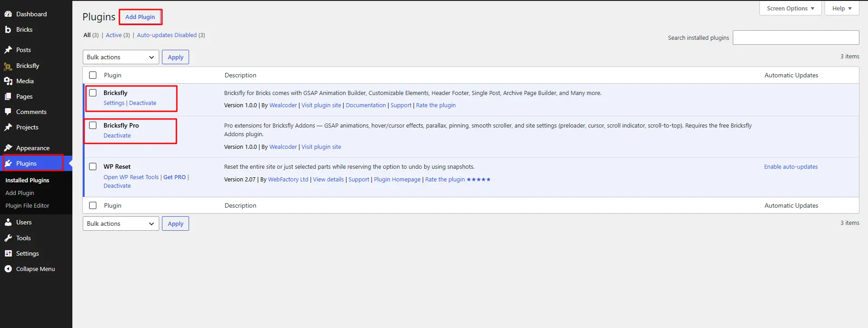Screen dimensions: 868x328
Task: Open Plugin File Editor submenu item
Action: 27,205
